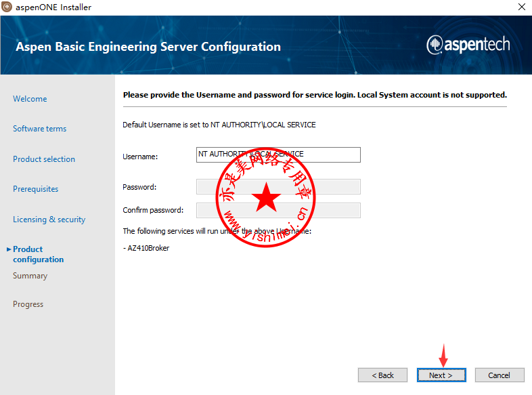Click the Aspen Basic Engineering Server Configuration heading
Screen dimensions: 532x395
point(148,47)
